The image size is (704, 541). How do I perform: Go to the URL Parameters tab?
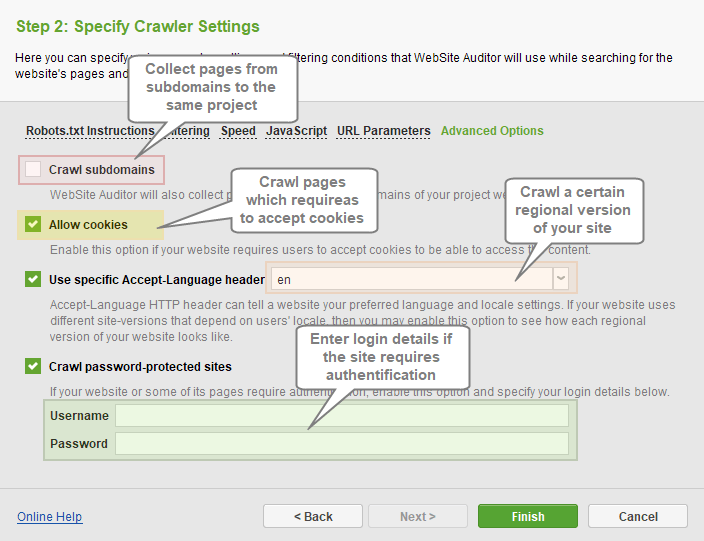[383, 131]
